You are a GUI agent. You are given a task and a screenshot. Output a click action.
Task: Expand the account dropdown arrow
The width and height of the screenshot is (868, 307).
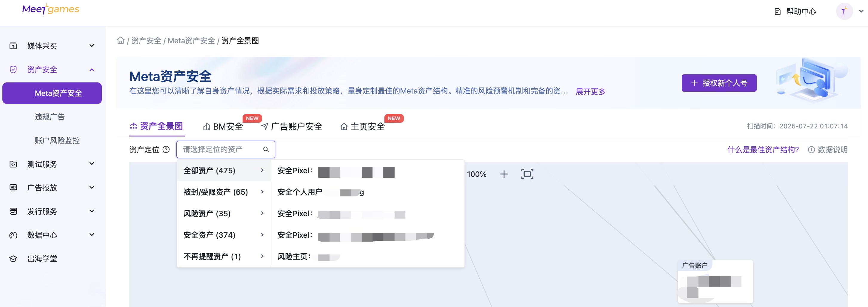861,11
